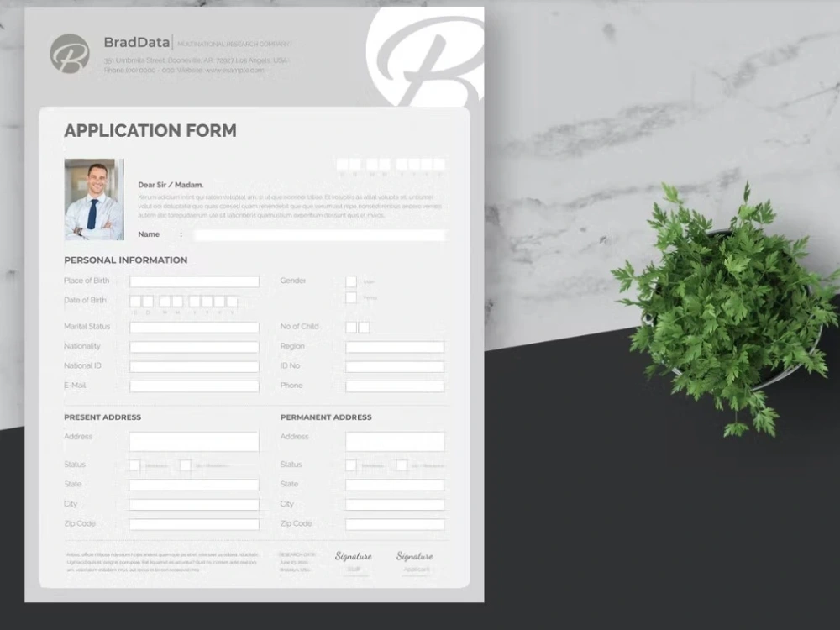This screenshot has height=630, width=840.
Task: Tick the Residence checkbox under Present Address
Action: point(134,464)
